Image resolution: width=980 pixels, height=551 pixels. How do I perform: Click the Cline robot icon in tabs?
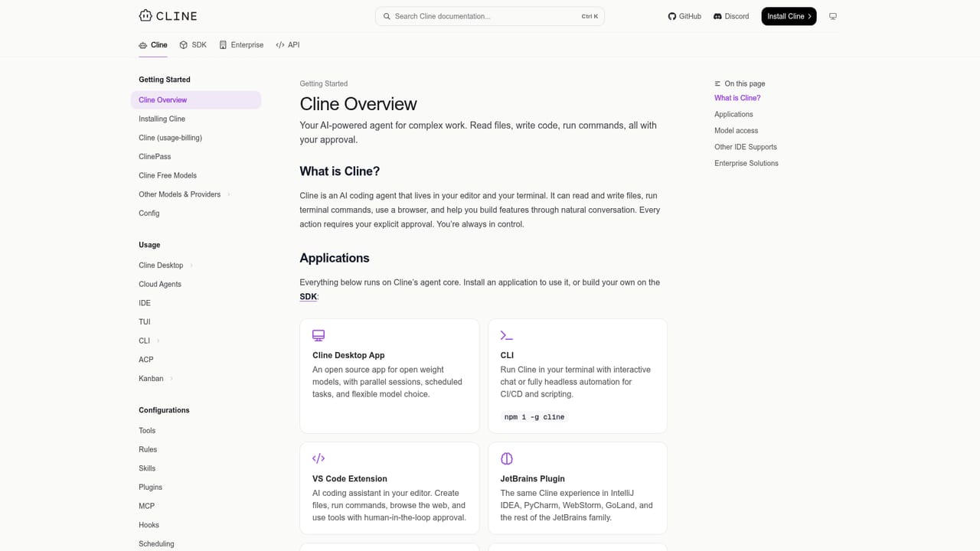[x=142, y=45]
